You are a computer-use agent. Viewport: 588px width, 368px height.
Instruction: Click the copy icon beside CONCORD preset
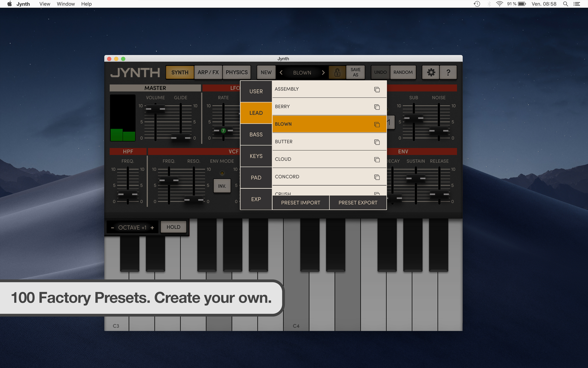pos(377,177)
